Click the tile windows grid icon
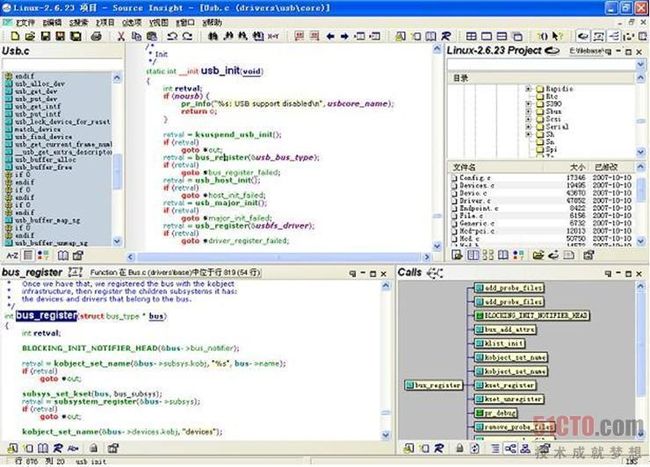Screen dimensions: 650x467 471,36
